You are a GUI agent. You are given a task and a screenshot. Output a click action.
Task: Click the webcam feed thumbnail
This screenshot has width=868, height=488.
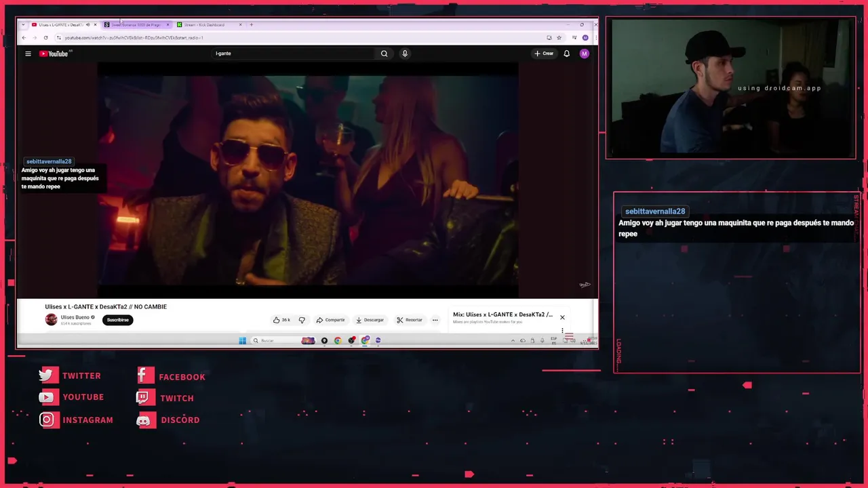[731, 88]
